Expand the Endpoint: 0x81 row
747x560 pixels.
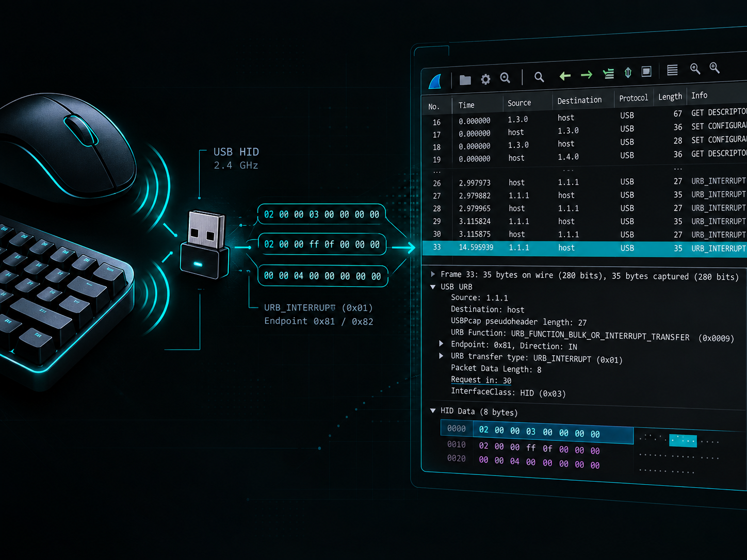pyautogui.click(x=441, y=343)
